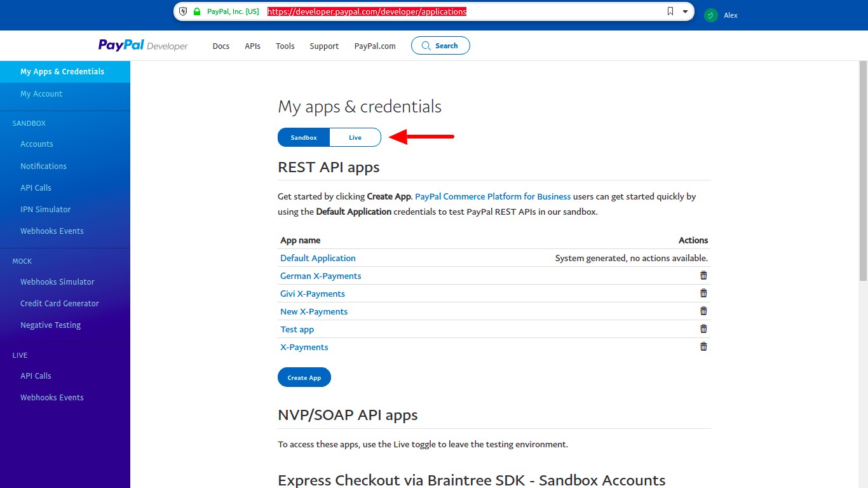
Task: Click the LIVE section label in sidebar
Action: point(20,355)
